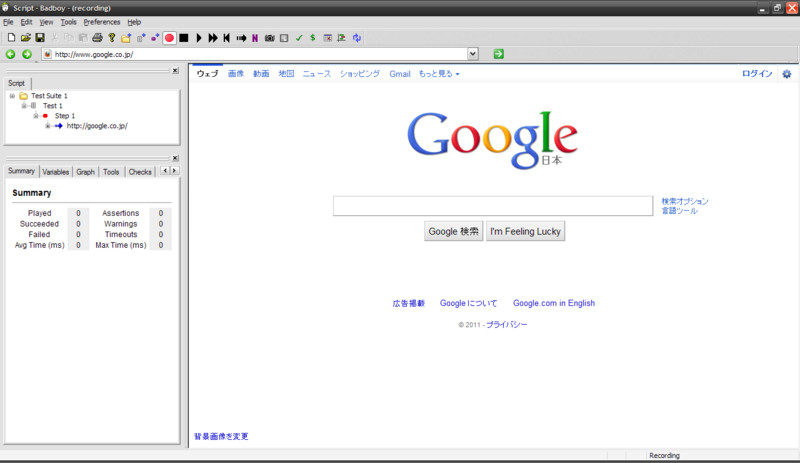The height and width of the screenshot is (463, 800).
Task: Close the Summary panel with its X
Action: 175,158
